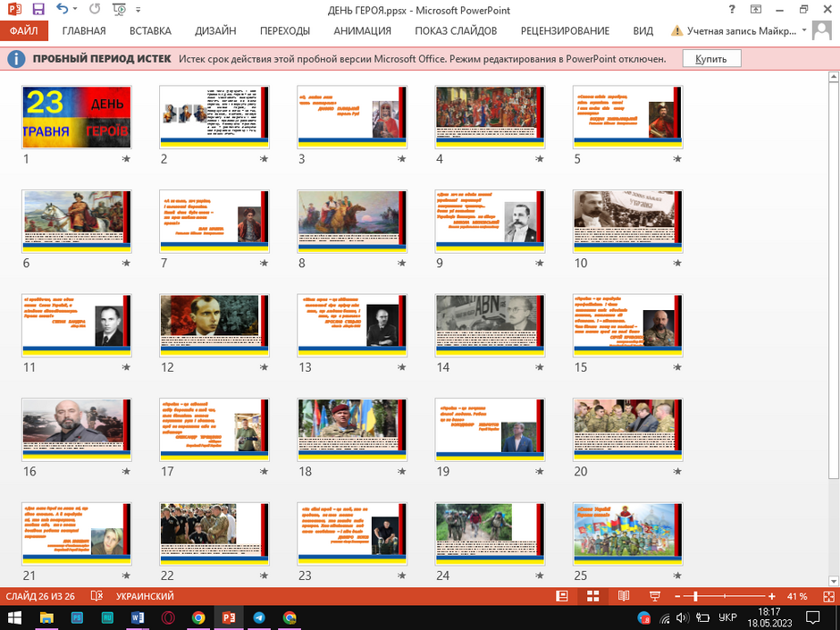Click animation star icon under slide 19
This screenshot has height=630, width=840.
click(x=540, y=471)
